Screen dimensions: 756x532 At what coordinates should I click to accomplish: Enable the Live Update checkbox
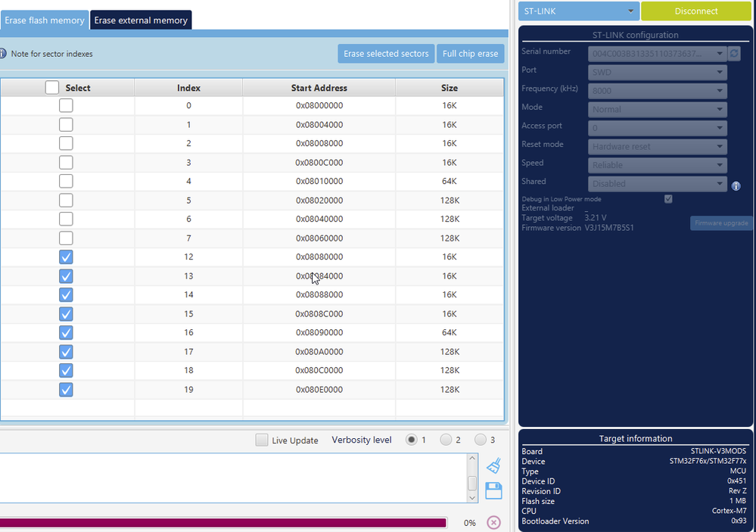click(262, 440)
